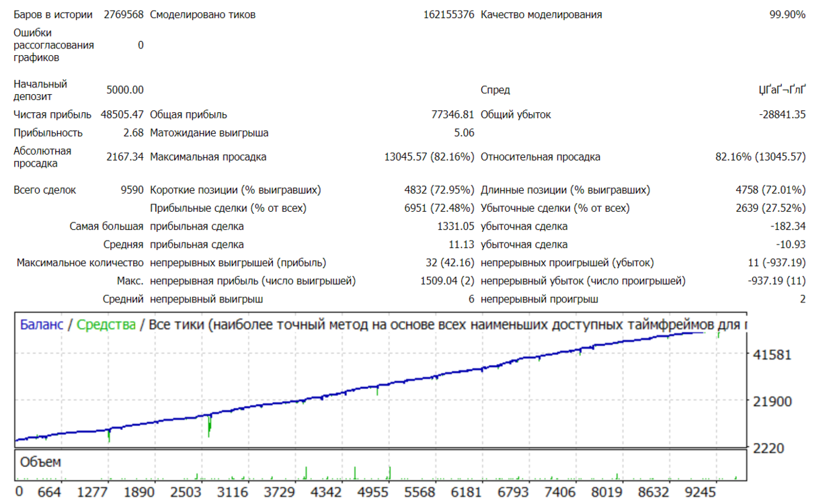
Task: Click the 41581 price axis label
Action: tap(772, 354)
